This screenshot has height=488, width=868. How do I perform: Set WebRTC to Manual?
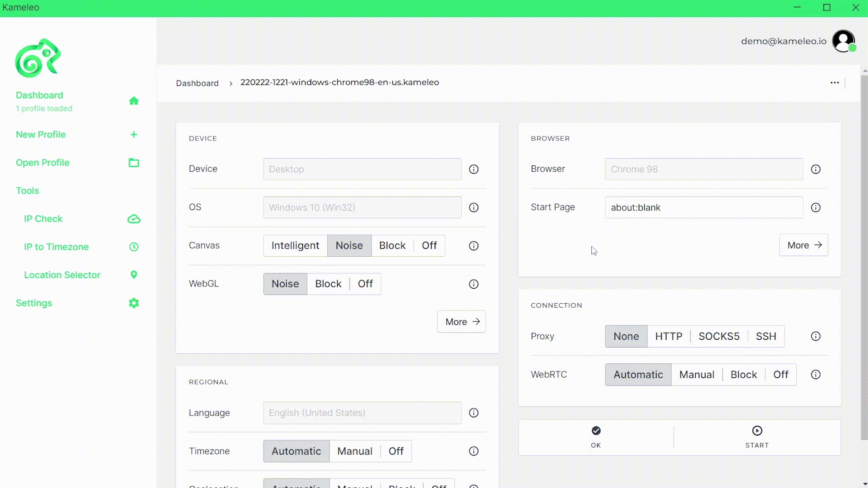(x=697, y=375)
